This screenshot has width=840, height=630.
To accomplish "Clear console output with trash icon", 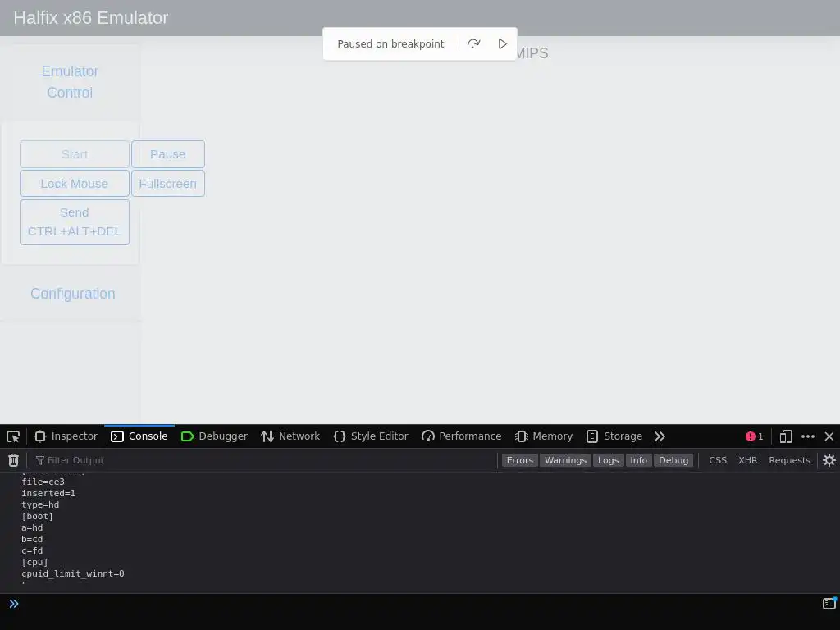I will pyautogui.click(x=13, y=460).
